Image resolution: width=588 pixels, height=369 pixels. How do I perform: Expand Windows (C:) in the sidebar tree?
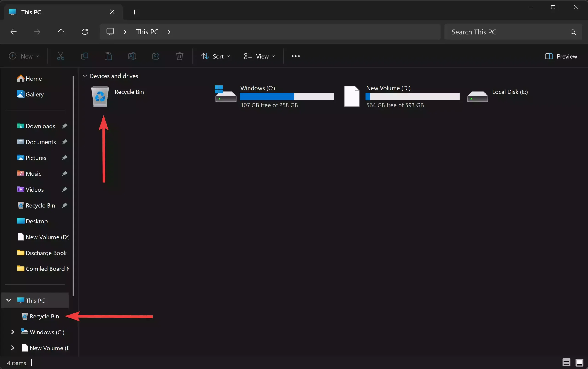tap(13, 332)
